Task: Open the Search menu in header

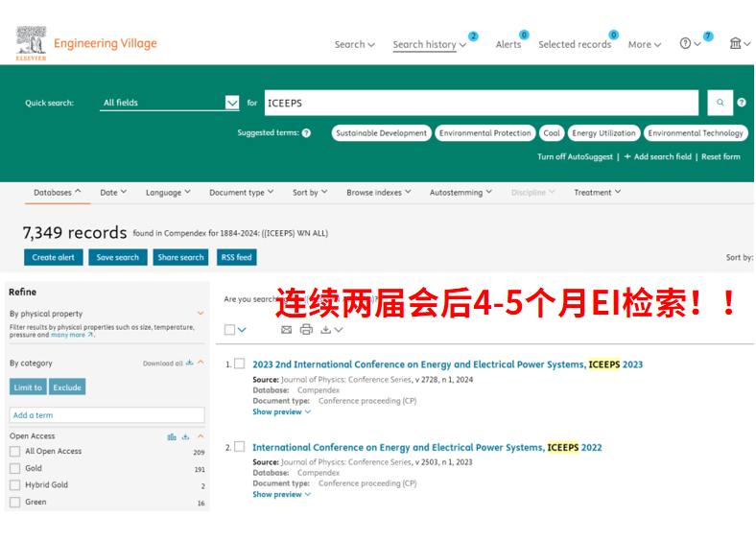Action: (x=354, y=44)
